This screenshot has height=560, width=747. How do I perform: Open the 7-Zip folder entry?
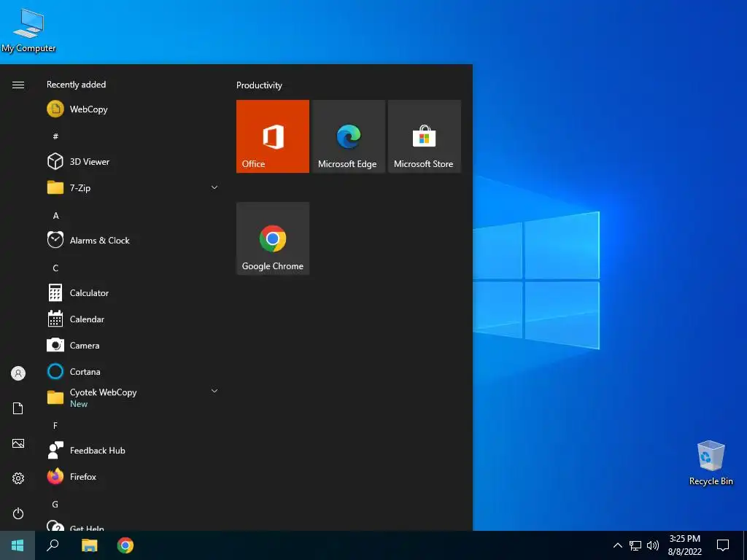pos(133,187)
